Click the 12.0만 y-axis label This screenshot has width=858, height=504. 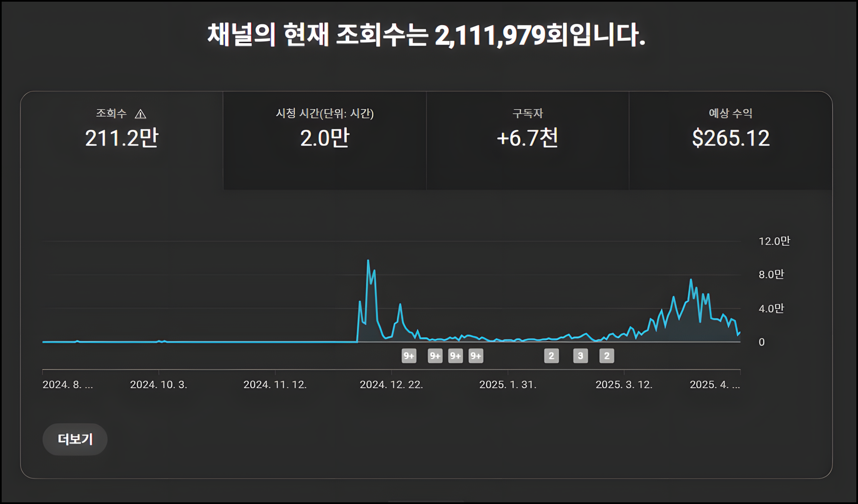click(774, 241)
